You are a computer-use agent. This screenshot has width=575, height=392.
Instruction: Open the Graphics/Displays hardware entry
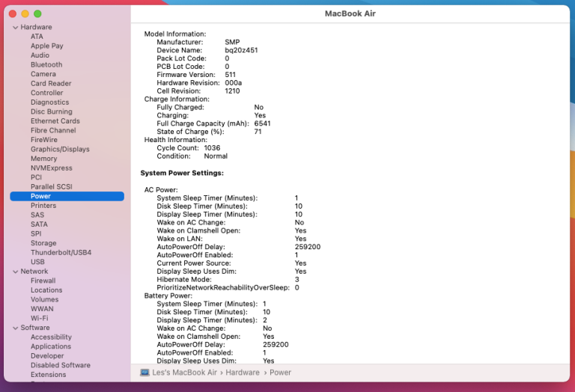[x=60, y=149]
